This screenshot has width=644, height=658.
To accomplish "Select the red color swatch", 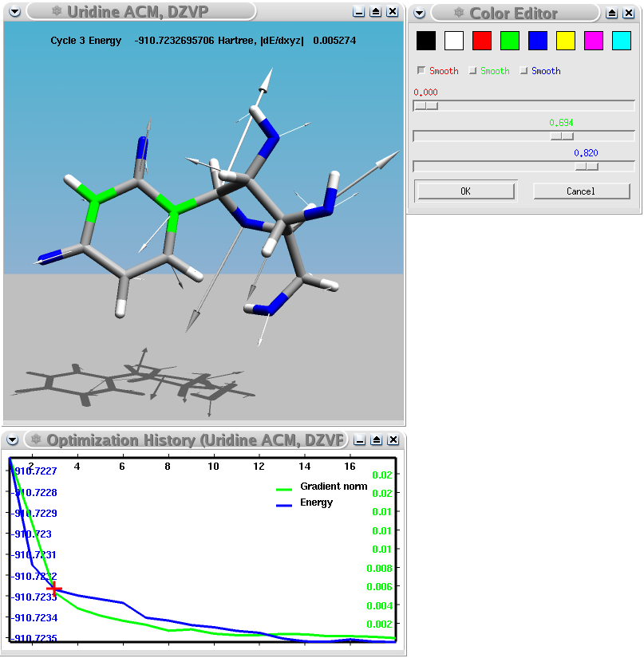I will pos(482,41).
